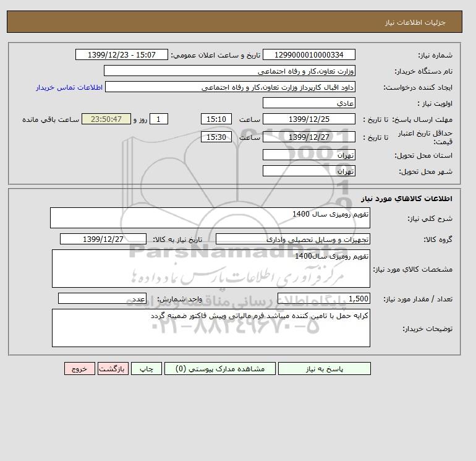476x461 pixels.
Task: Click the چاپ print button
Action: 147,369
